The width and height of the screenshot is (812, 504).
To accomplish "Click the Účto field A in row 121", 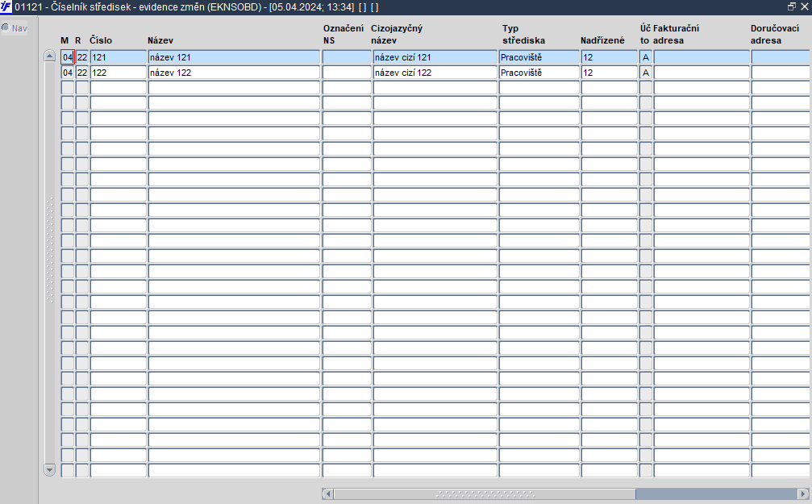I will pos(646,57).
